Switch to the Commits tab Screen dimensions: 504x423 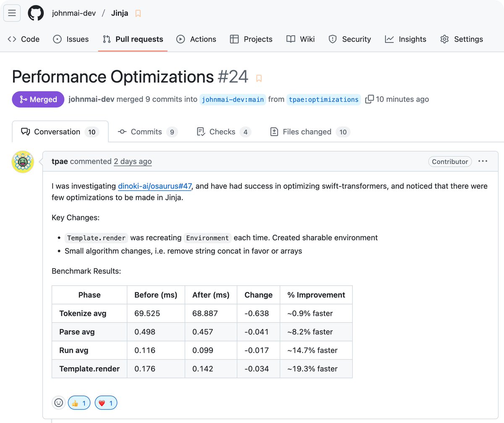(147, 132)
